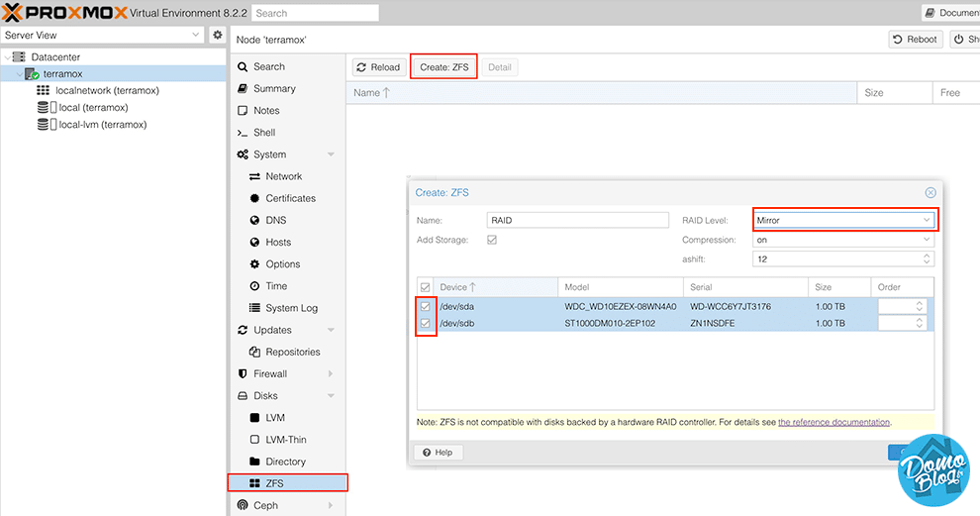
Task: Expand the Ceph menu section arrow
Action: coord(331,505)
